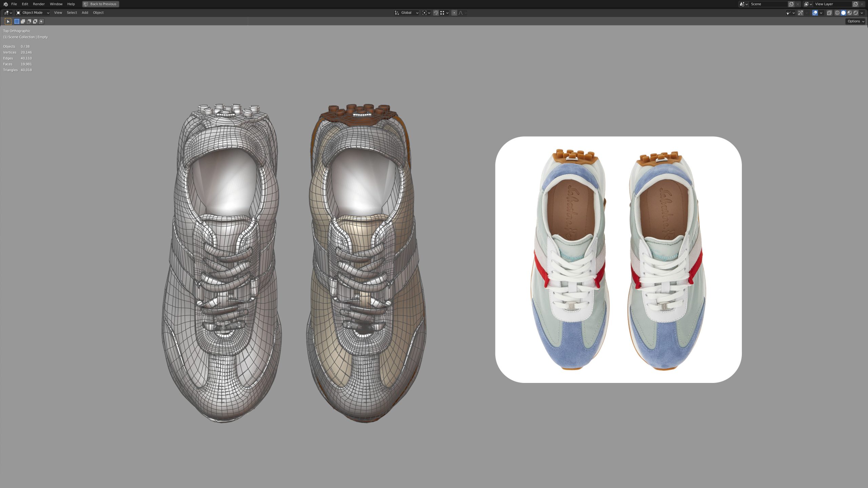Toggle X-Ray mode

(x=829, y=13)
